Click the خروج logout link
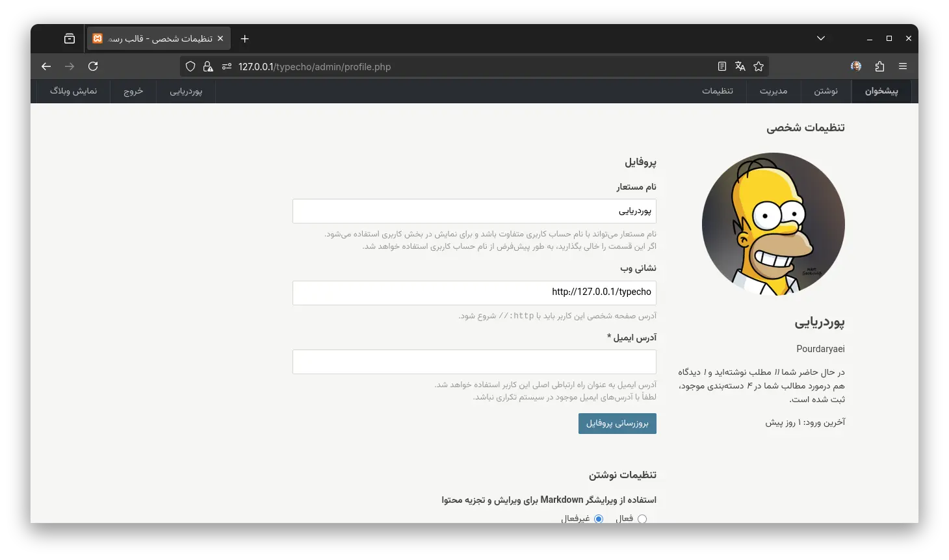This screenshot has width=949, height=560. point(133,91)
